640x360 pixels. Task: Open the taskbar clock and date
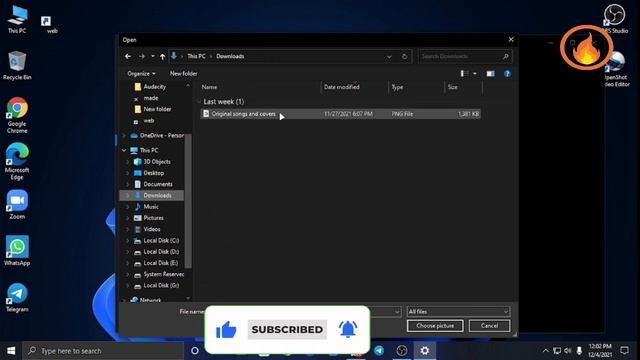tap(600, 351)
